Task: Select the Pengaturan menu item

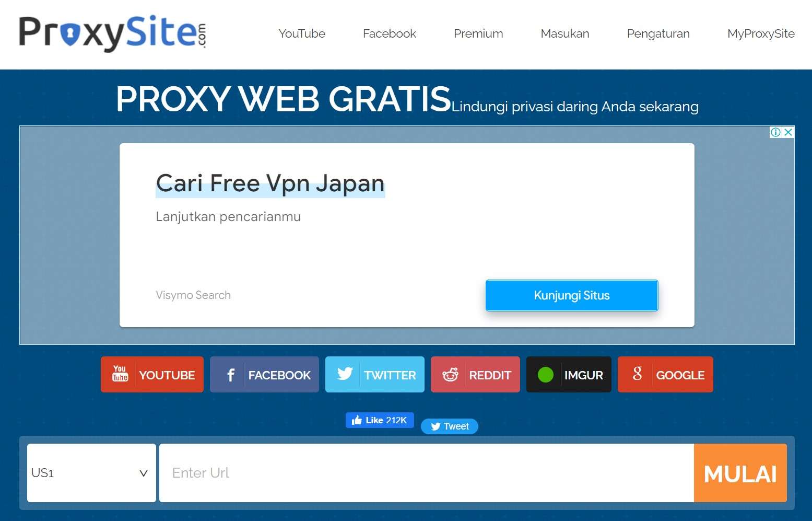Action: point(658,33)
